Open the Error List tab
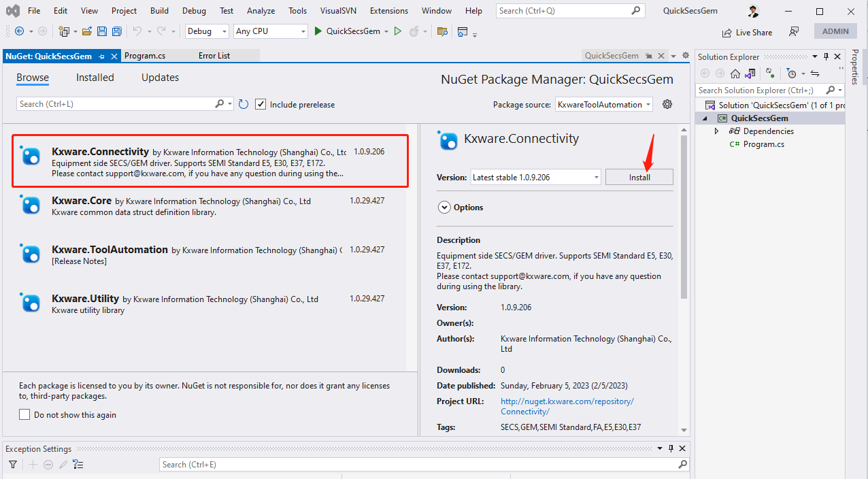Image resolution: width=868 pixels, height=479 pixels. click(x=214, y=56)
